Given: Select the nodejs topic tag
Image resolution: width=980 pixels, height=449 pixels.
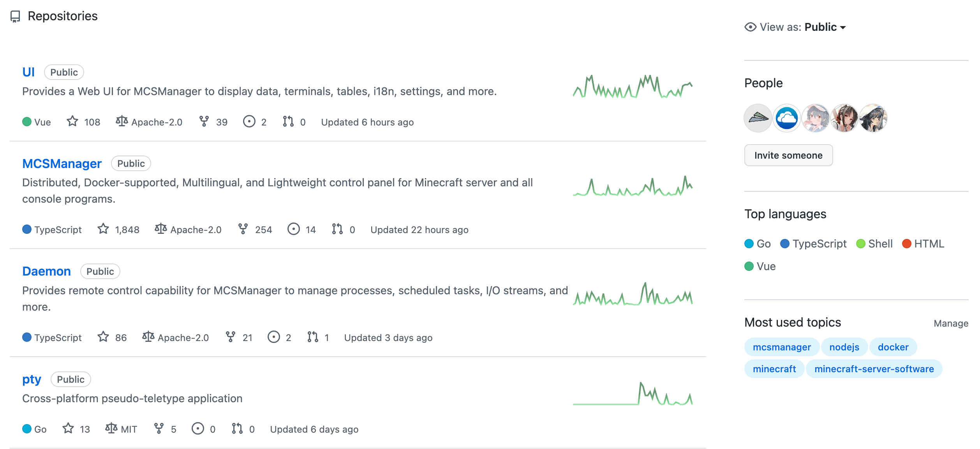Looking at the screenshot, I should [844, 347].
